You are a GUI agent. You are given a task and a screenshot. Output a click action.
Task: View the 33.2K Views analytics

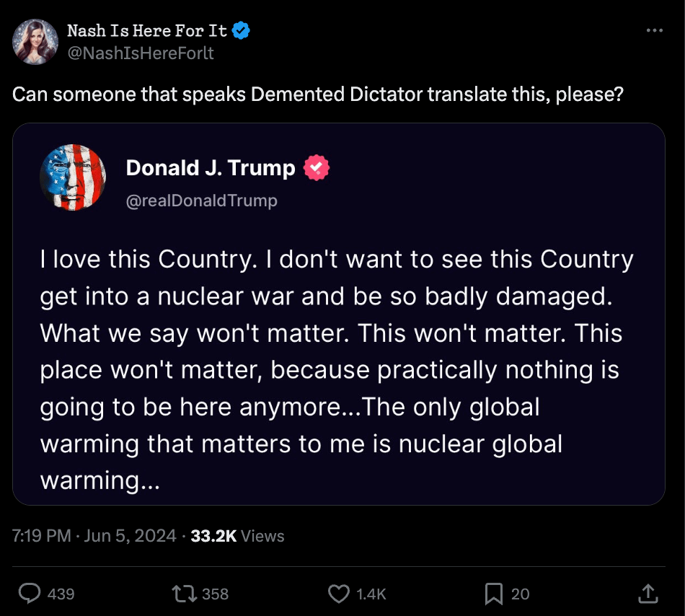pyautogui.click(x=237, y=536)
